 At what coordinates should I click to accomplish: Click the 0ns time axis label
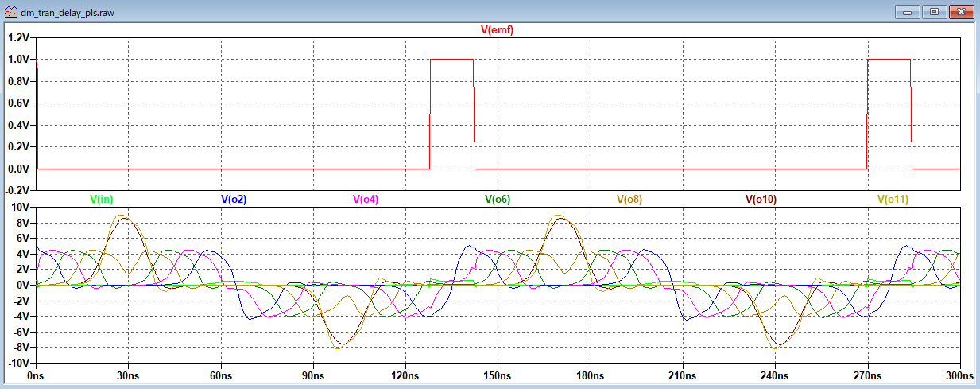(x=37, y=375)
